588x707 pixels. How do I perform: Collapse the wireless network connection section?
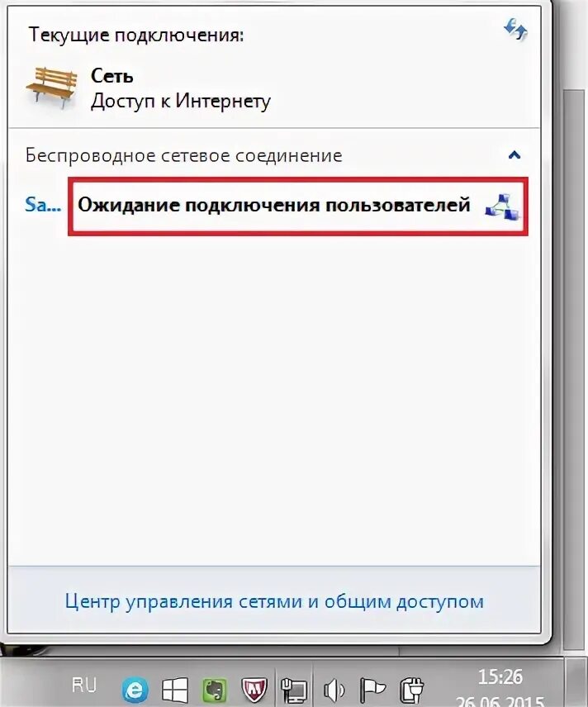tap(514, 155)
